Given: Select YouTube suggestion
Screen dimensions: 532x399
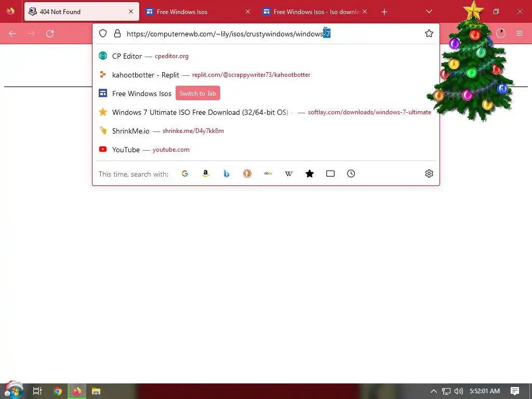Looking at the screenshot, I should [266, 149].
